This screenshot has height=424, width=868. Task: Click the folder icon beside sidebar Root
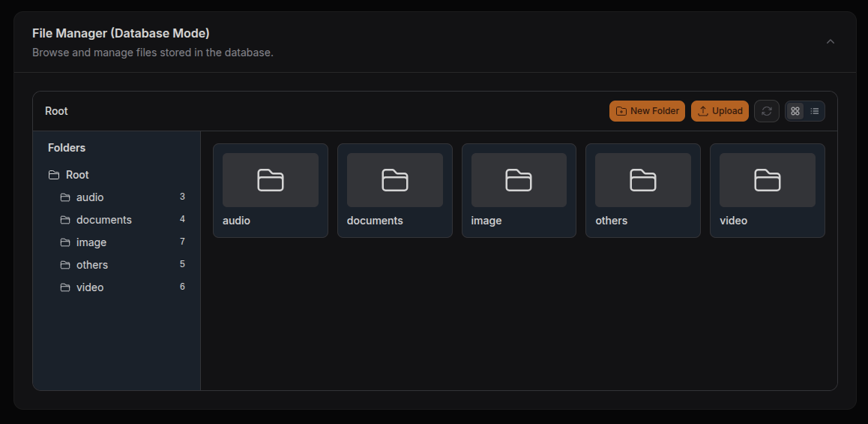pos(54,175)
